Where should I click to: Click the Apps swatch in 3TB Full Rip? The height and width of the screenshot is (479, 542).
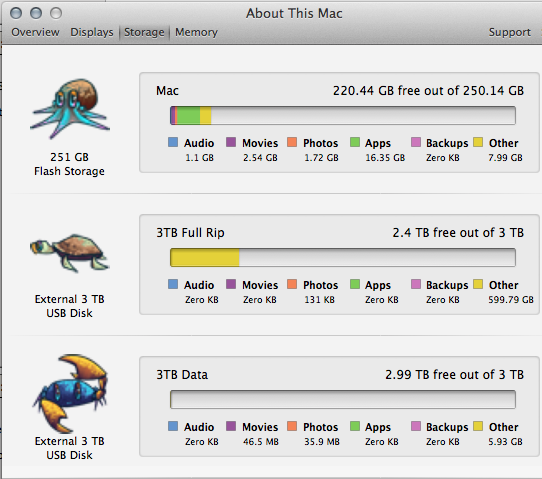(355, 284)
